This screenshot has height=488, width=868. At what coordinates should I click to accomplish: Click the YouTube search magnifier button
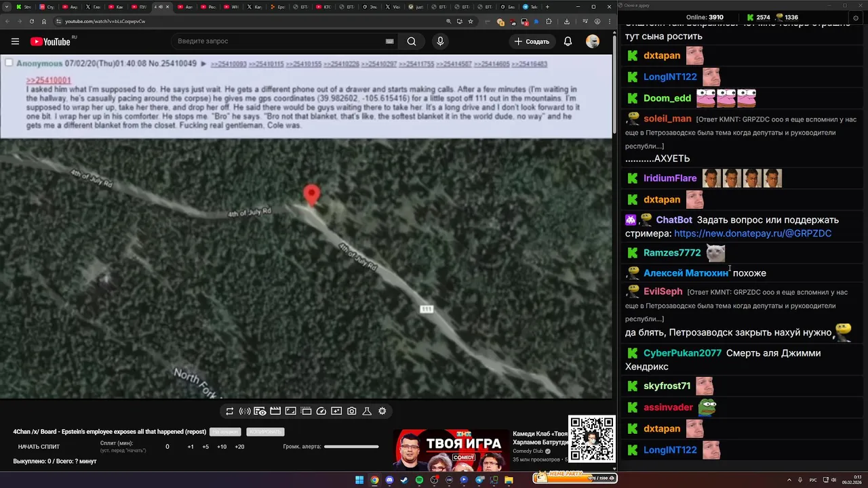tap(412, 41)
